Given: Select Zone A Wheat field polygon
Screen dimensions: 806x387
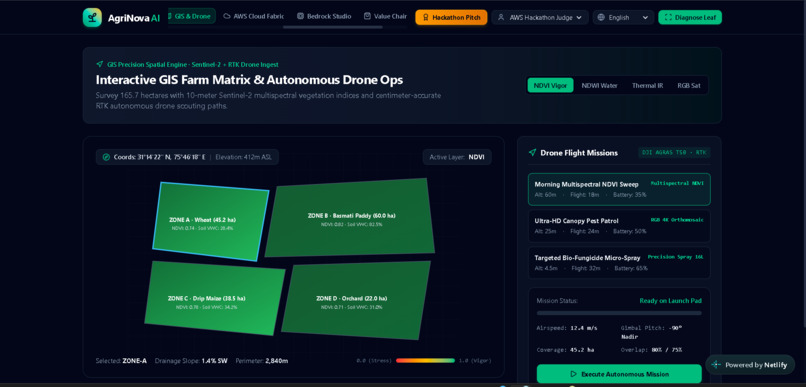Looking at the screenshot, I should pyautogui.click(x=210, y=222).
